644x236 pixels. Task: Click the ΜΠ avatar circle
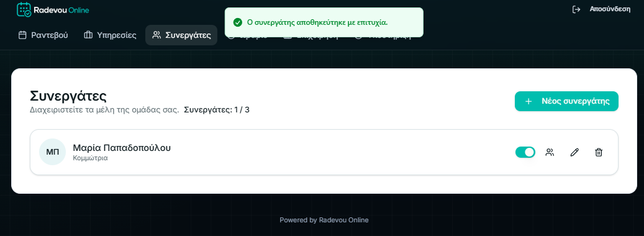53,152
